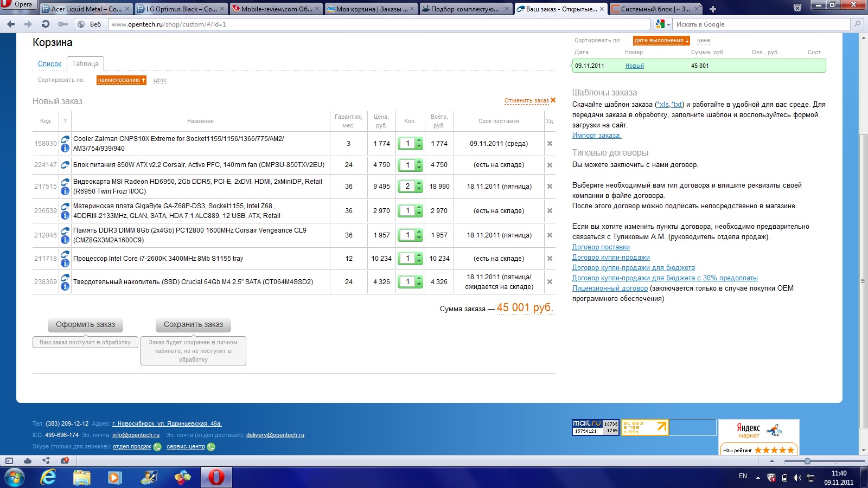Remove Память DDR3 Corsair Vengeance item
Image resolution: width=868 pixels, height=488 pixels.
tap(550, 235)
